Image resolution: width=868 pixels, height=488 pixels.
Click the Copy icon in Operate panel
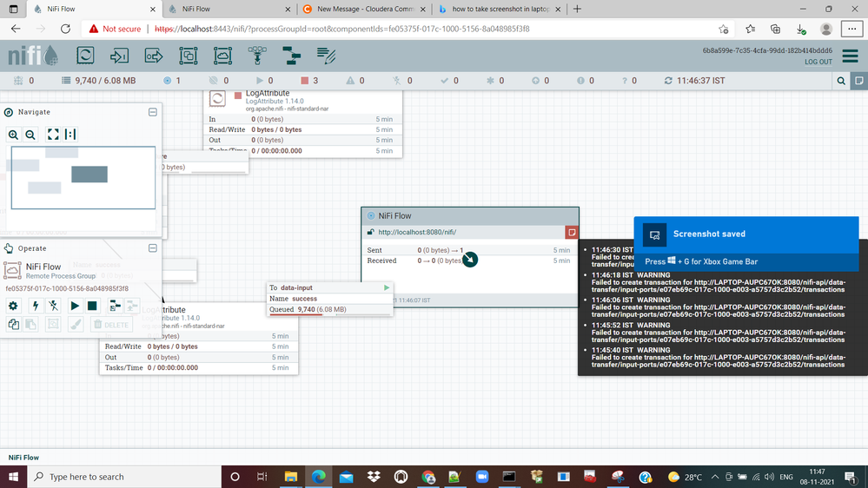pyautogui.click(x=13, y=325)
